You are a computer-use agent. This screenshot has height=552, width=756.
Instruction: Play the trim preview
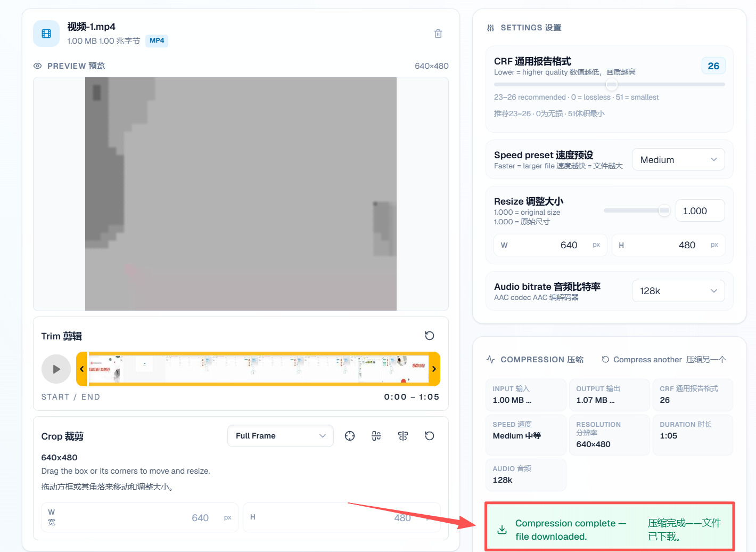56,369
